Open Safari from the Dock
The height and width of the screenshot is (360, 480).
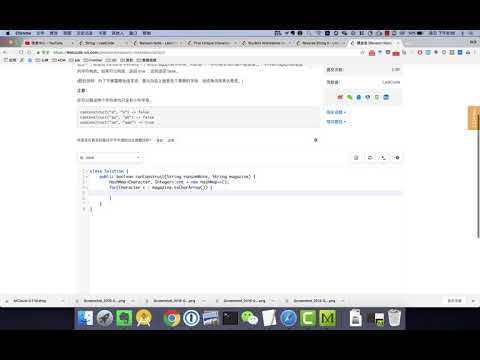coord(288,318)
